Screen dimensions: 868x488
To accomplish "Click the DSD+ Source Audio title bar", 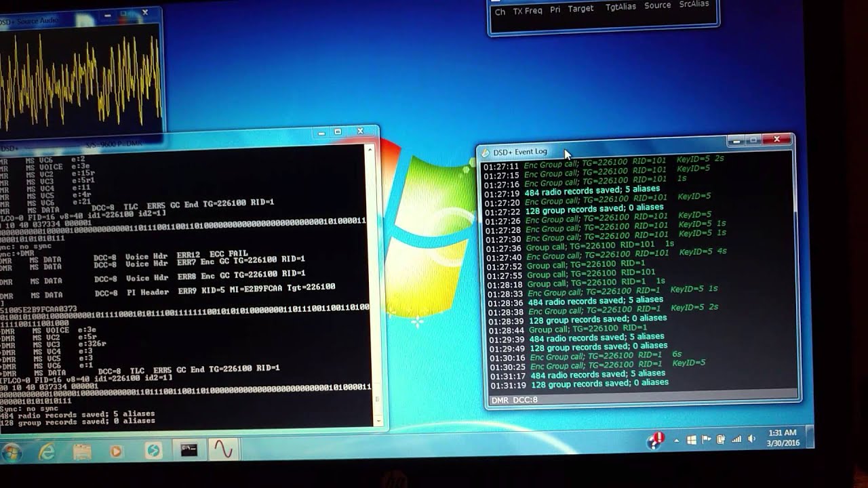I will click(80, 18).
